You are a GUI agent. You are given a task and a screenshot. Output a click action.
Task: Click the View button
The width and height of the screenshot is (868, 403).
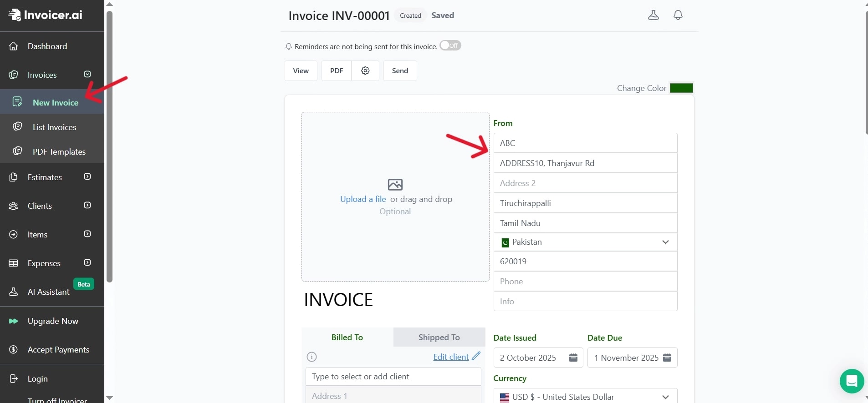pyautogui.click(x=301, y=71)
